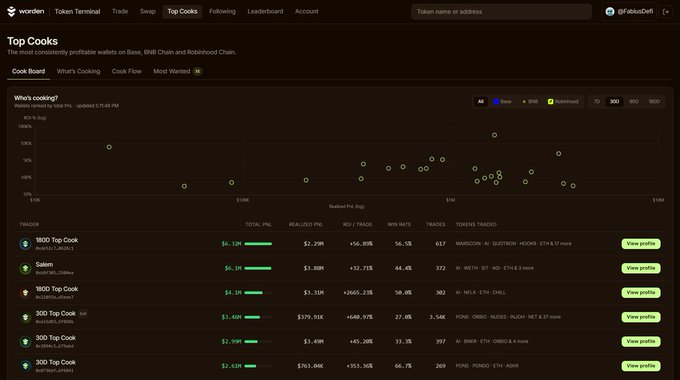
Task: Click the Salem trader name
Action: pyautogui.click(x=44, y=265)
